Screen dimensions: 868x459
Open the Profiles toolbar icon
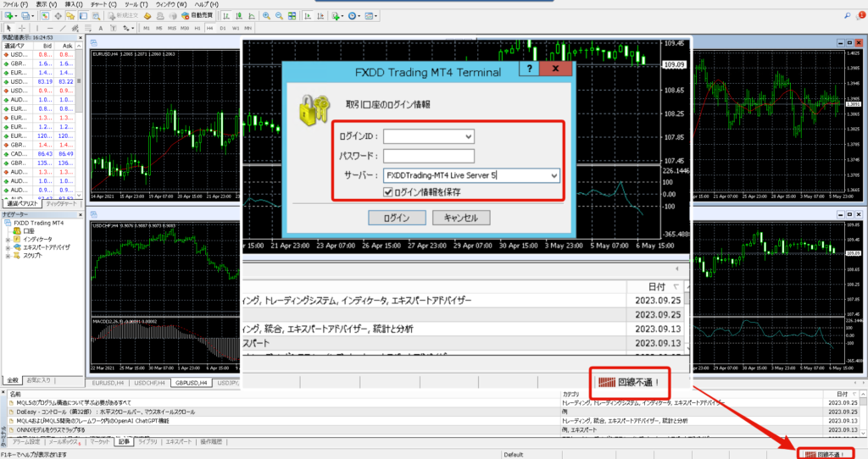click(x=25, y=16)
